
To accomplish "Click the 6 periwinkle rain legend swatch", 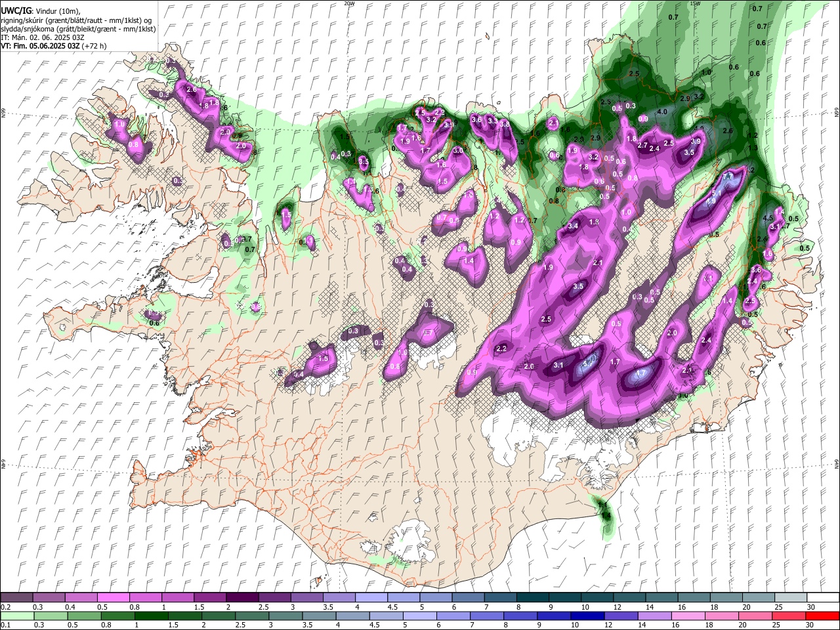I will click(453, 616).
